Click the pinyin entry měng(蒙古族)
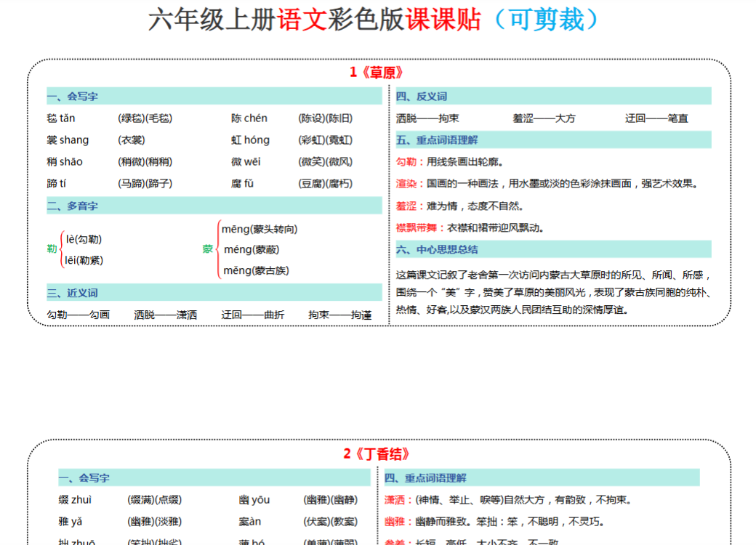 click(x=256, y=271)
